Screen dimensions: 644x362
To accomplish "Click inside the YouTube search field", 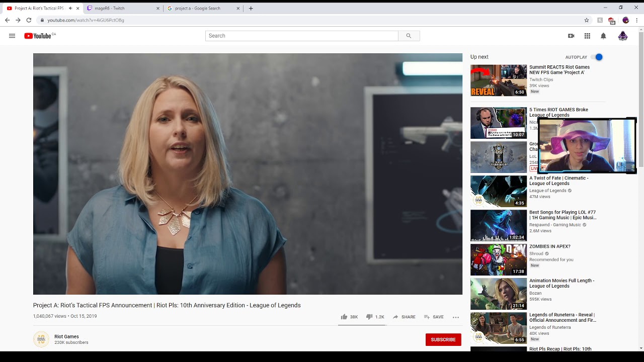I will tap(302, 36).
